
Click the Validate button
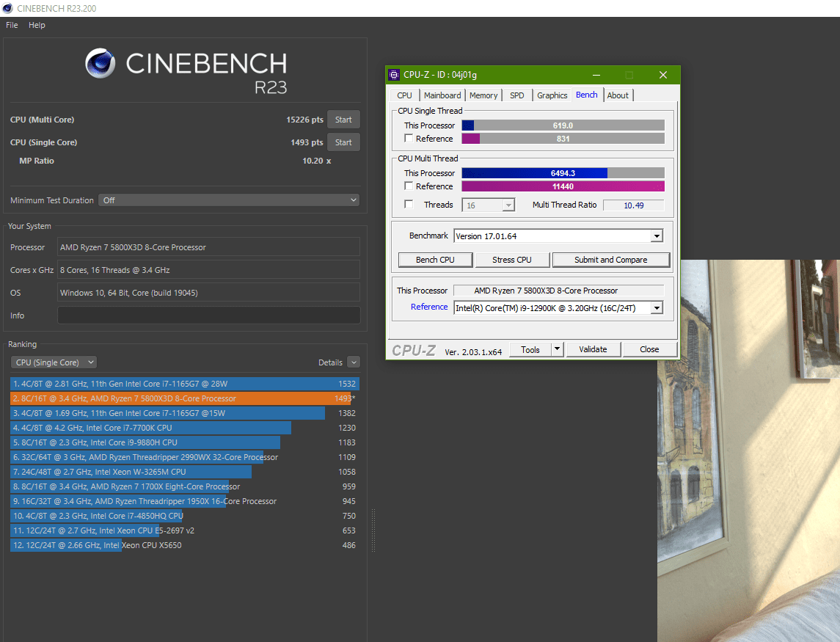pyautogui.click(x=593, y=349)
